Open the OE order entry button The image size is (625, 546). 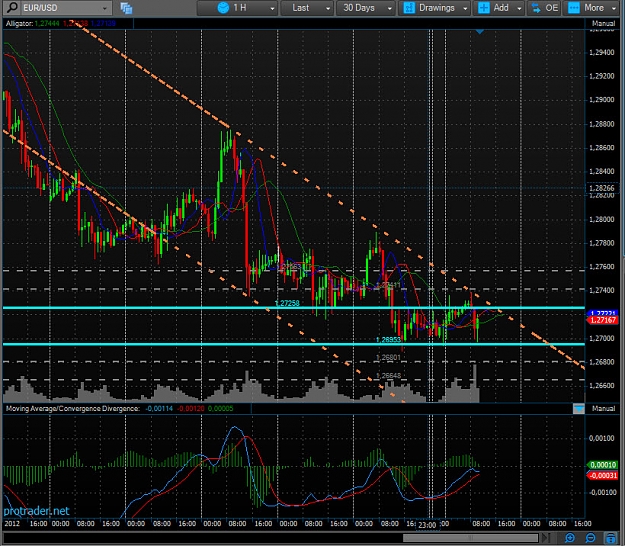pos(544,8)
